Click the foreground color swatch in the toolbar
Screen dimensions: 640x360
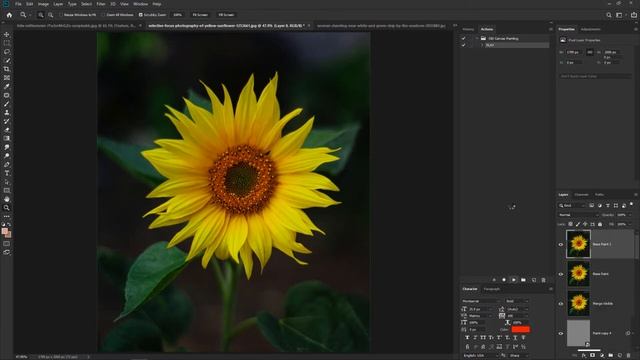click(4, 231)
